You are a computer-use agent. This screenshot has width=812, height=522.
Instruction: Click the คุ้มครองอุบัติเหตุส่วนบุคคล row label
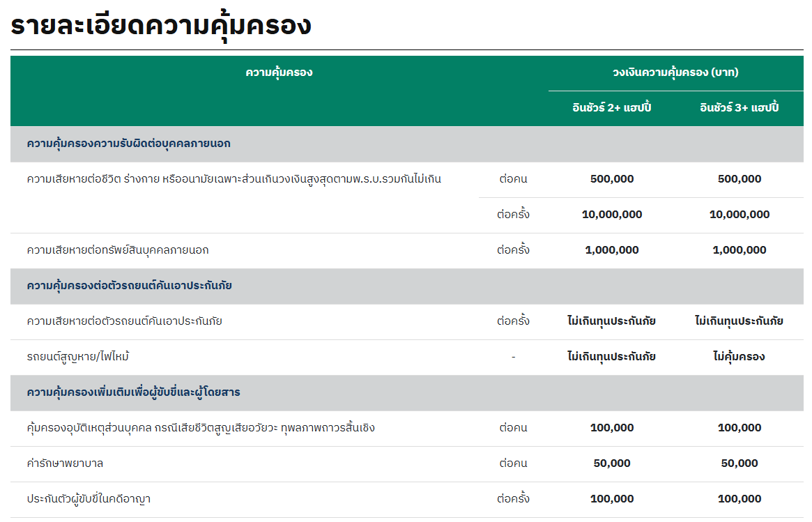pos(201,428)
